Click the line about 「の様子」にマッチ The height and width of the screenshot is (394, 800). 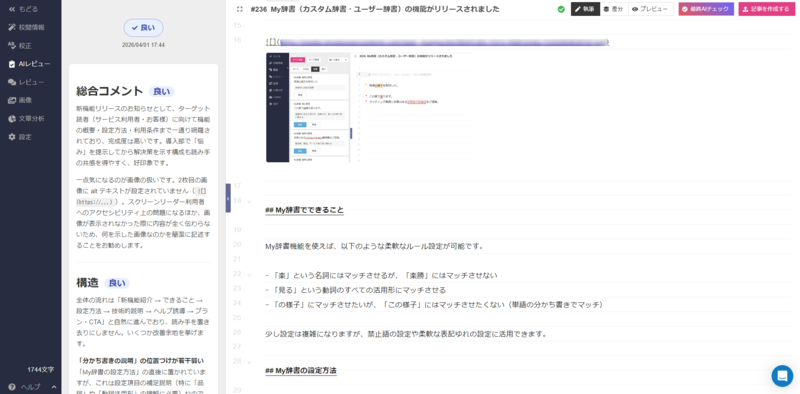tap(435, 305)
